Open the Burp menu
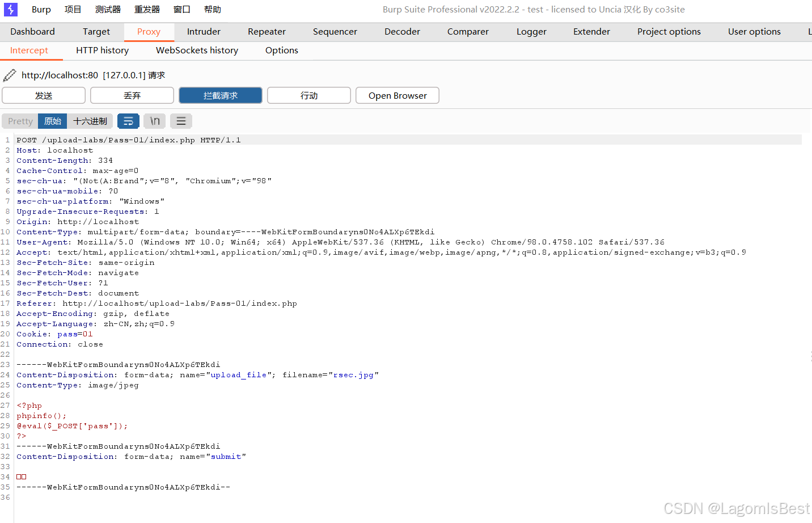 (x=41, y=10)
